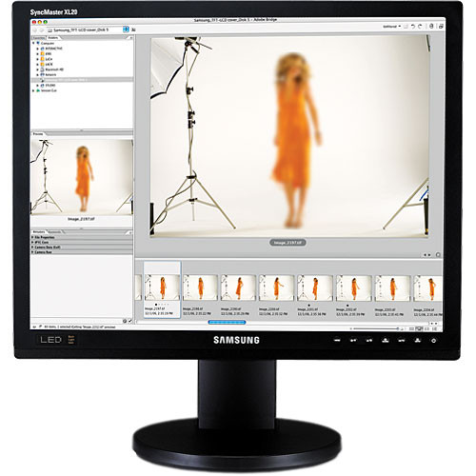
Task: Switch to the Folders tab
Action: 53,38
